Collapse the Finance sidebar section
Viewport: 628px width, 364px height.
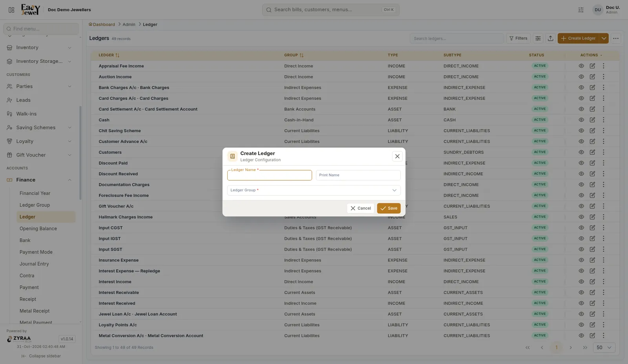click(39, 180)
